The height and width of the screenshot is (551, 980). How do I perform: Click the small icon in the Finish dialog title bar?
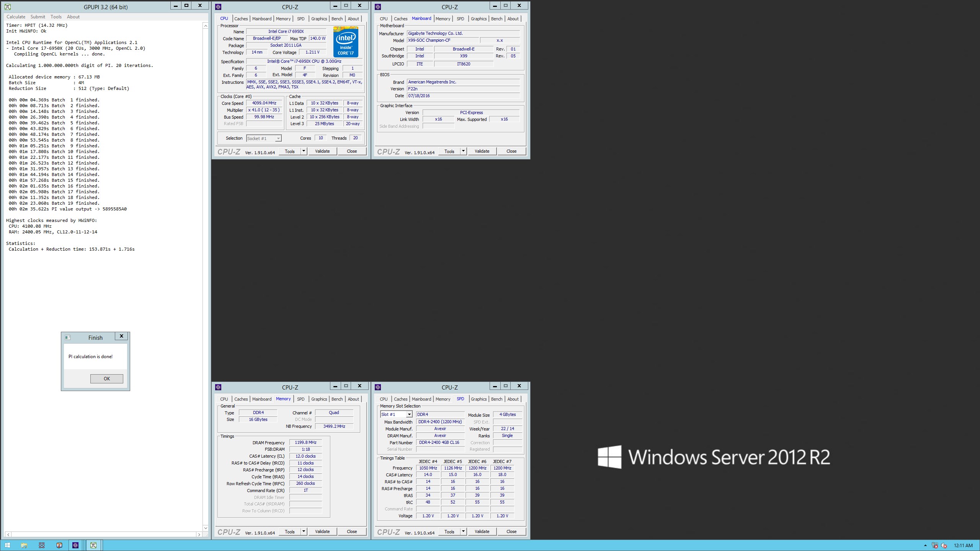68,337
